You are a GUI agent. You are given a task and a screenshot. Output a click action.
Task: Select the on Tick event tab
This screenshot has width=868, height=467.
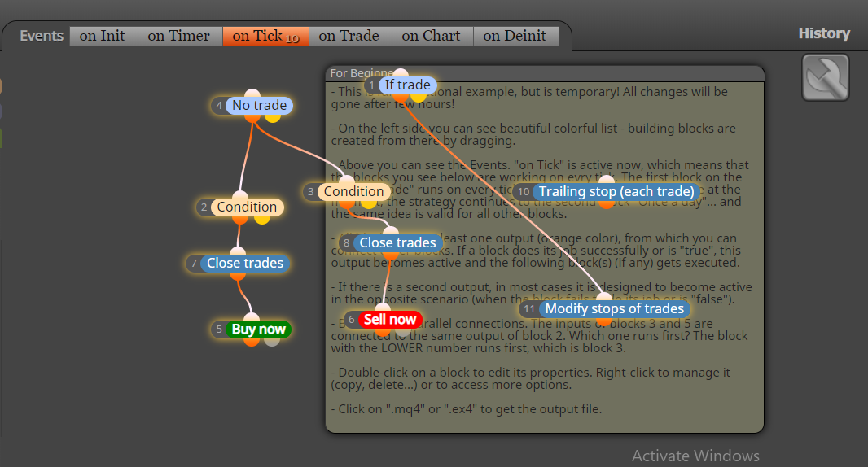click(x=265, y=36)
